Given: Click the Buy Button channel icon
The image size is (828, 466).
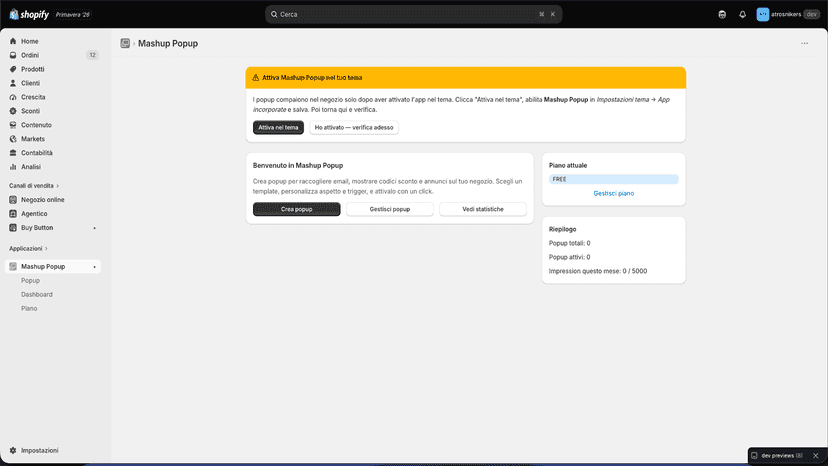Looking at the screenshot, I should click(x=13, y=228).
